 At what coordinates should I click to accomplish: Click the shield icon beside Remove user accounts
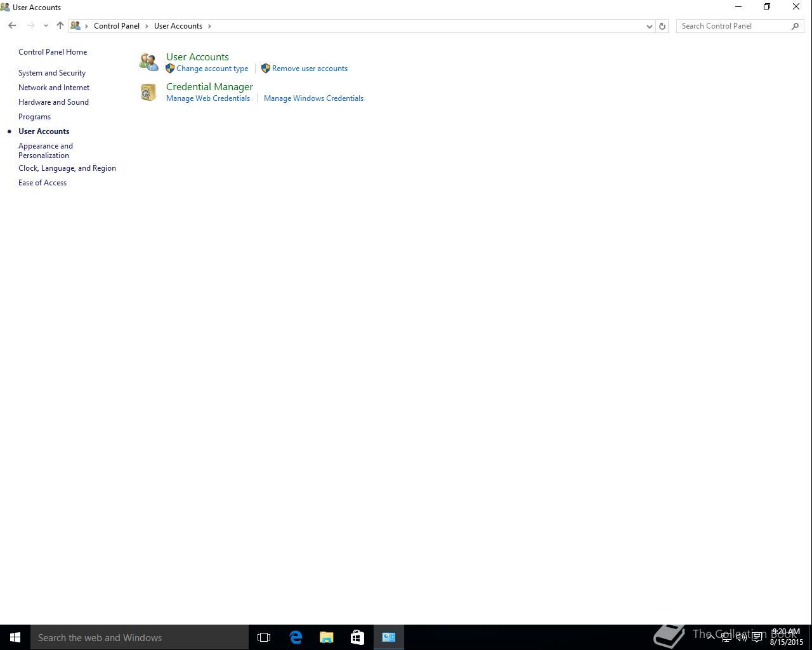pos(266,69)
